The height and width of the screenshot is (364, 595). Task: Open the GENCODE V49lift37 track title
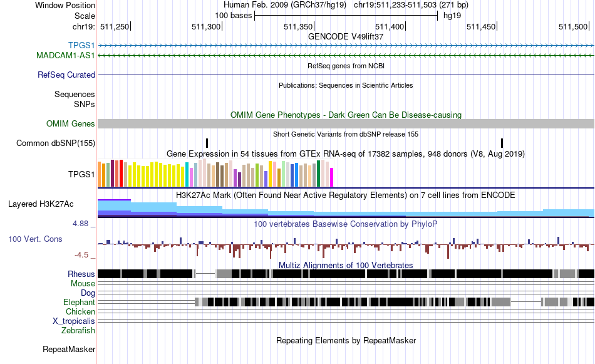(x=346, y=36)
